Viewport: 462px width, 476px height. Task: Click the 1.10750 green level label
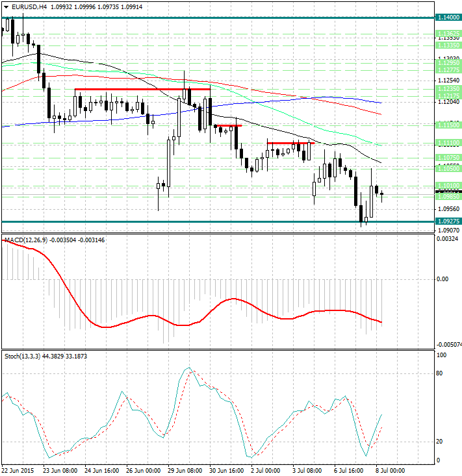click(x=448, y=158)
